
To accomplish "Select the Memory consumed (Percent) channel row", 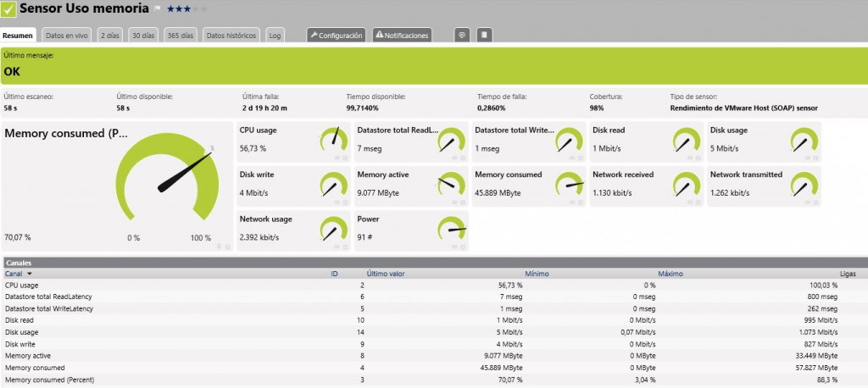I will (x=47, y=380).
